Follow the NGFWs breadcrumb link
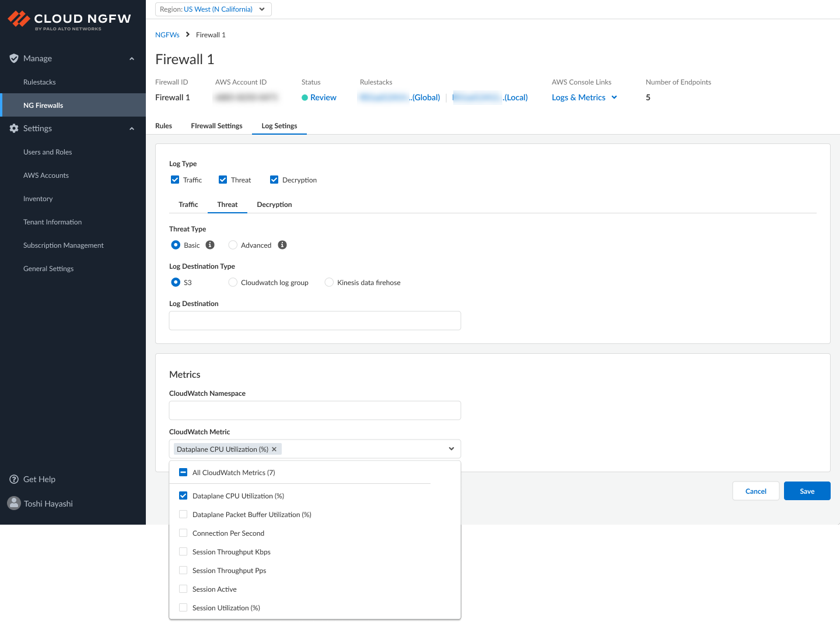The width and height of the screenshot is (840, 622). pos(167,34)
